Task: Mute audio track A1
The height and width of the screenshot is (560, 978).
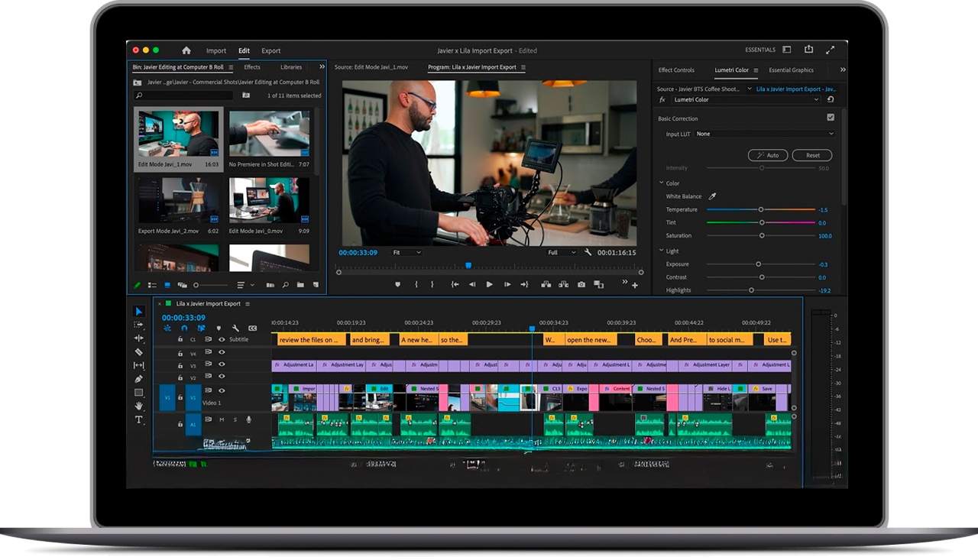Action: tap(222, 419)
